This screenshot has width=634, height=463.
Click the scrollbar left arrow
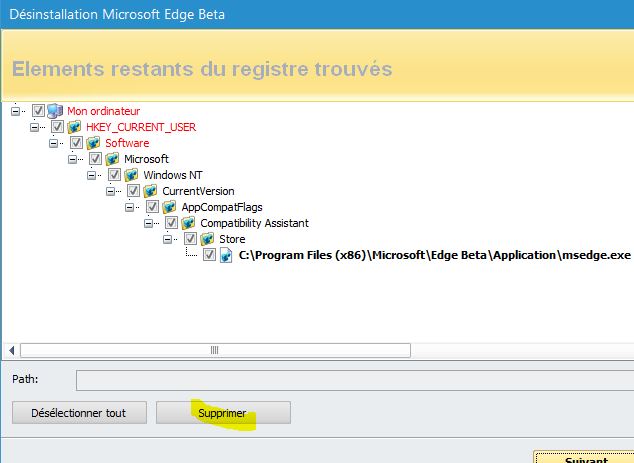point(12,350)
